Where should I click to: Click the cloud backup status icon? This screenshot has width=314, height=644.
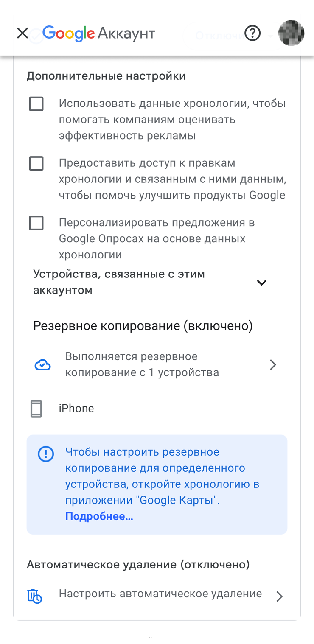[42, 365]
